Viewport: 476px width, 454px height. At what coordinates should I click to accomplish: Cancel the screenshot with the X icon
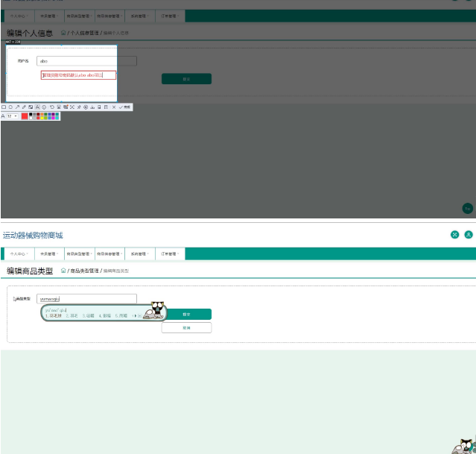[114, 107]
